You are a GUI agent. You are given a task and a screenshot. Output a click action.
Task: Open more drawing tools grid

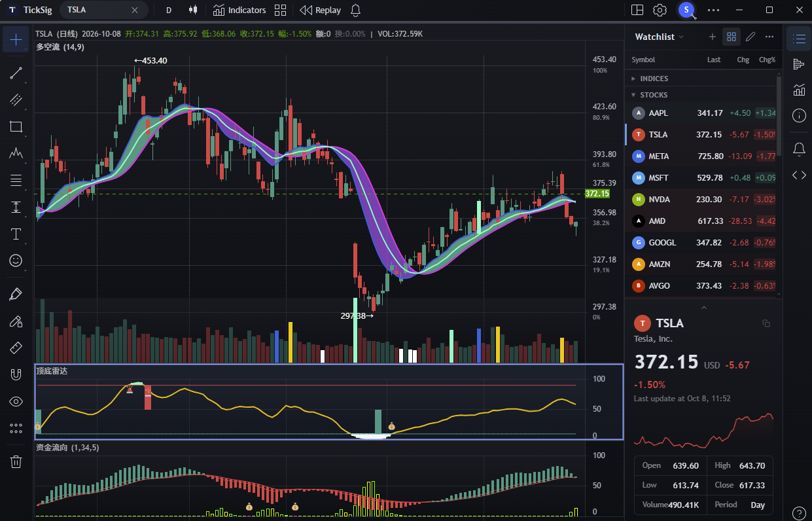pos(16,428)
